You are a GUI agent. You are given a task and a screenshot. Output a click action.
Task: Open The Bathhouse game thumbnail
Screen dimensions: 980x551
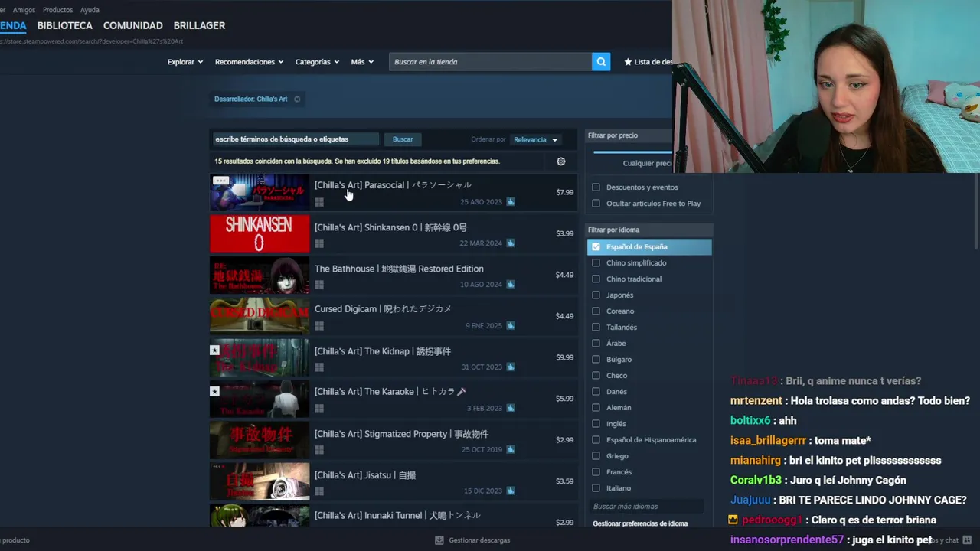coord(260,275)
